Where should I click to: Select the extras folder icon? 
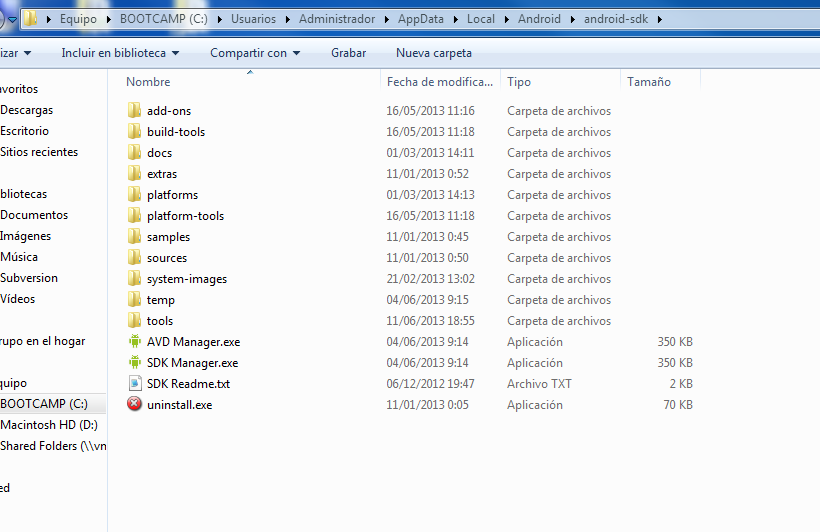click(x=134, y=173)
